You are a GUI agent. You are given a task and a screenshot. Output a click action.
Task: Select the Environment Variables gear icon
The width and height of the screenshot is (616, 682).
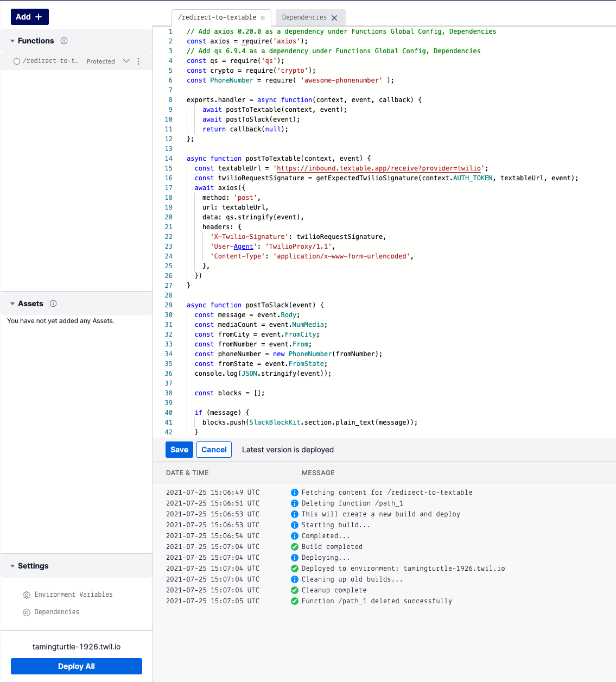tap(27, 595)
